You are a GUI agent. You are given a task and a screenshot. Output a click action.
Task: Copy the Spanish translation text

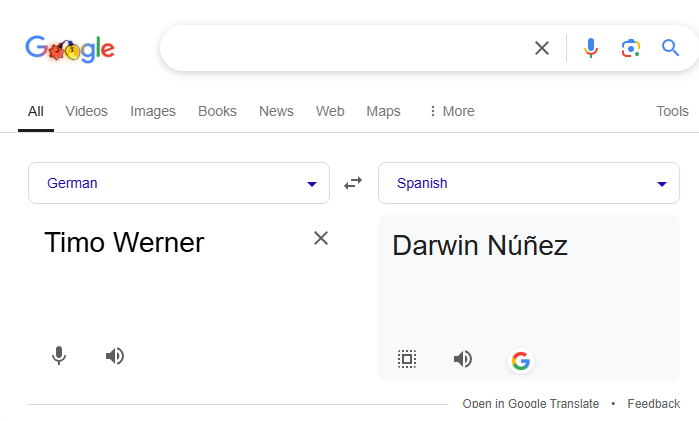click(407, 359)
